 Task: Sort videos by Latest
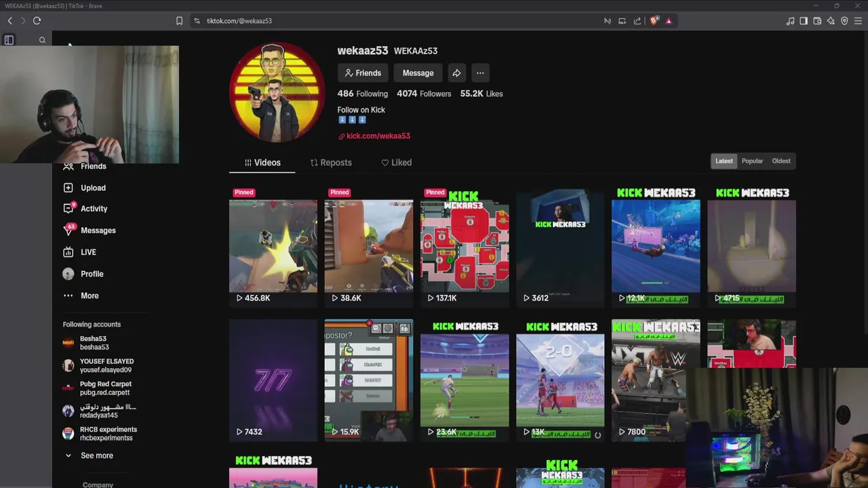pyautogui.click(x=724, y=161)
